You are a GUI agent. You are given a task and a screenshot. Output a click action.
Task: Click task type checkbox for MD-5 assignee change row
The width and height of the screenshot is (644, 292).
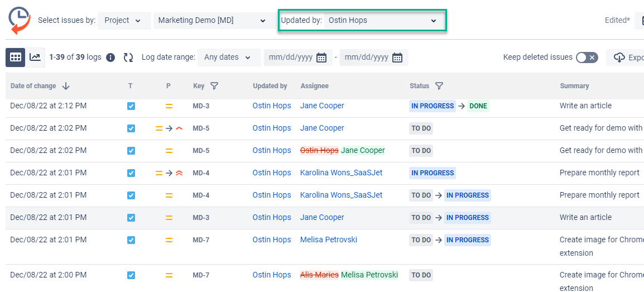coord(131,151)
